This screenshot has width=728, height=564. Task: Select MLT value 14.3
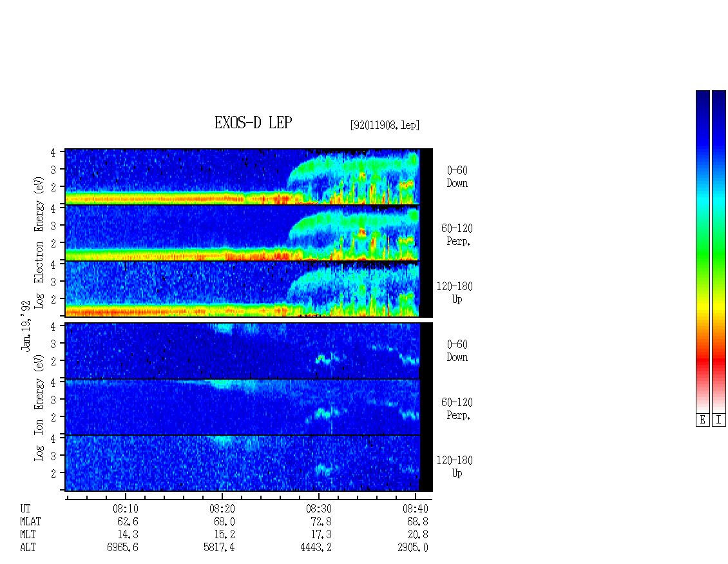coord(128,534)
